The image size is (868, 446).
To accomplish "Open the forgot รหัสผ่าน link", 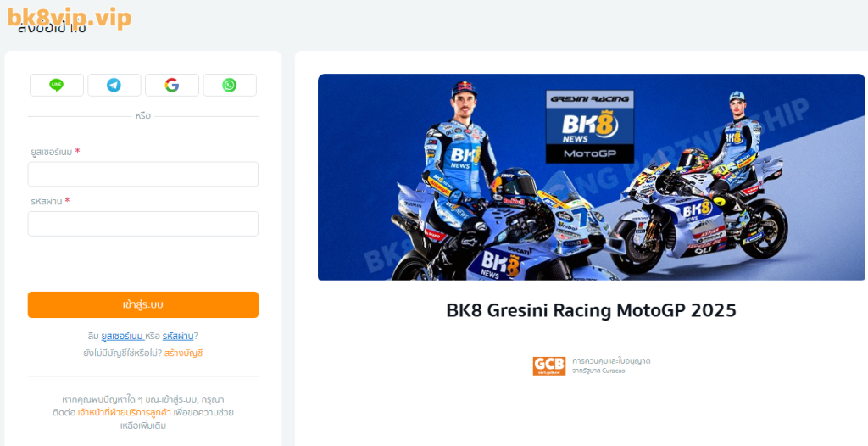I will click(178, 337).
